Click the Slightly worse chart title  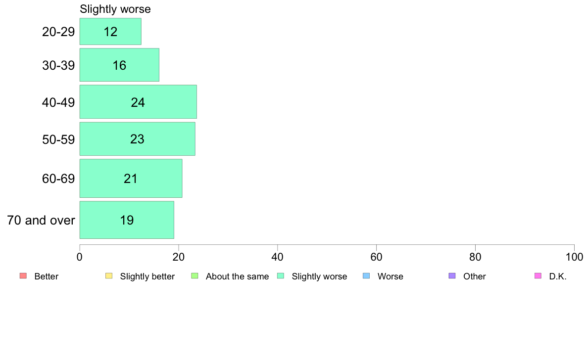115,9
